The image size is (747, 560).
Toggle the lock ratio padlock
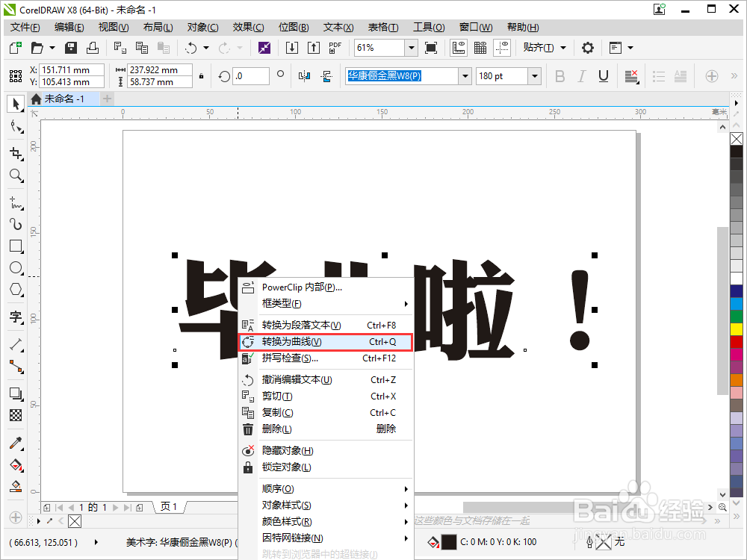pos(202,76)
